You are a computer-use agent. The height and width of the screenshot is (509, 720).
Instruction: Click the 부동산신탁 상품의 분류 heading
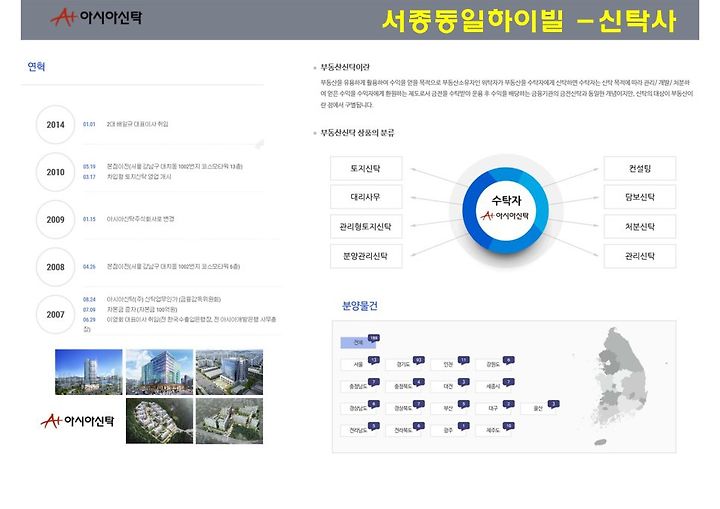(x=357, y=133)
